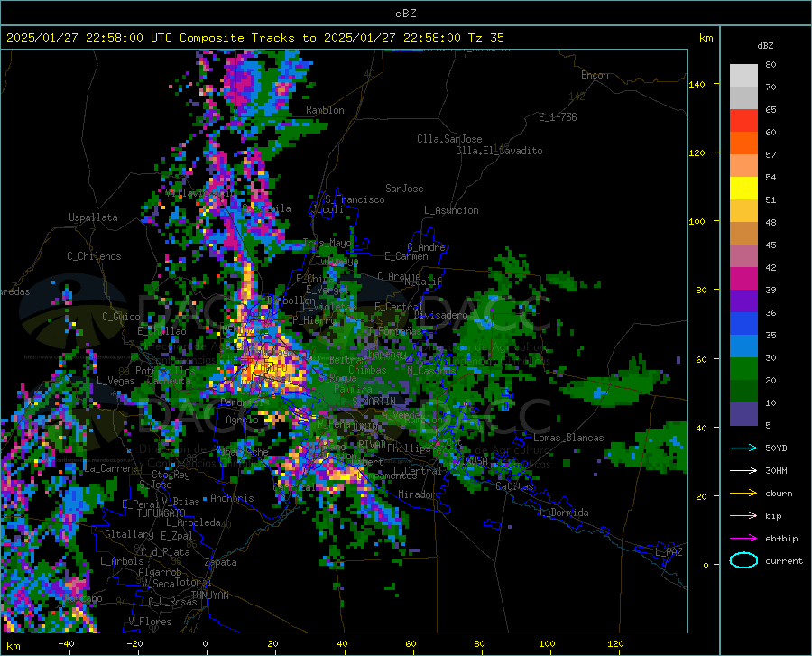
Task: Click the 30HM white arrow legend icon
Action: pos(743,470)
